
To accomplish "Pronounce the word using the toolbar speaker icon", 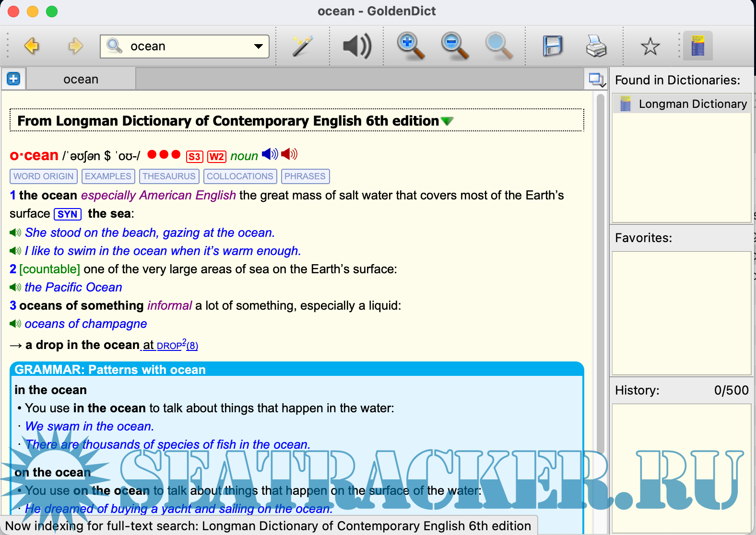I will 357,46.
